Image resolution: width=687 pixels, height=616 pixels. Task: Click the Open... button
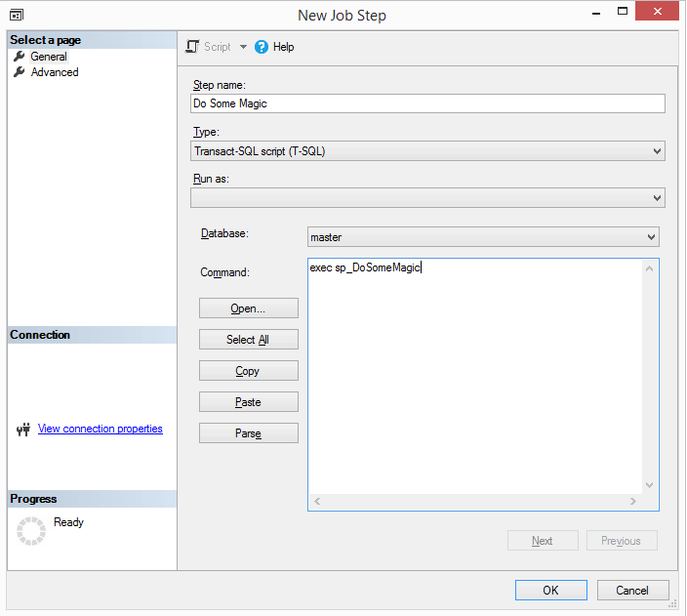pyautogui.click(x=249, y=308)
